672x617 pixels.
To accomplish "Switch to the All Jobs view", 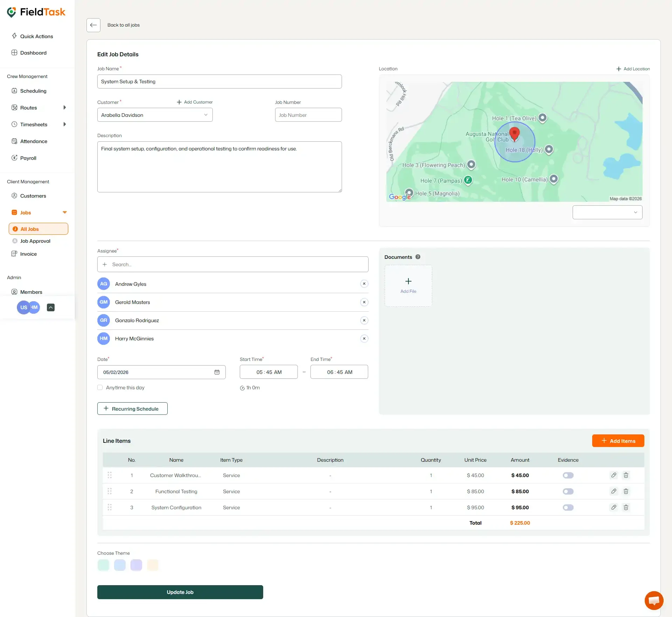I will coord(38,229).
